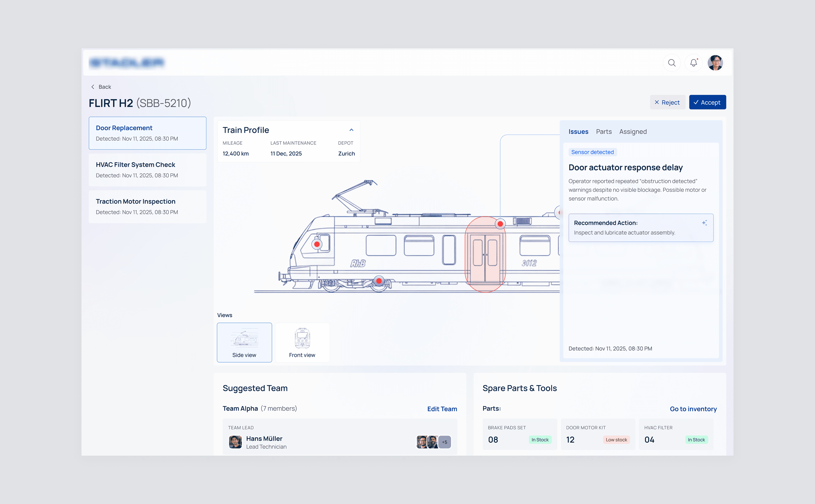Viewport: 815px width, 504px height.
Task: Click Team Alpha (7 members) label
Action: click(260, 409)
